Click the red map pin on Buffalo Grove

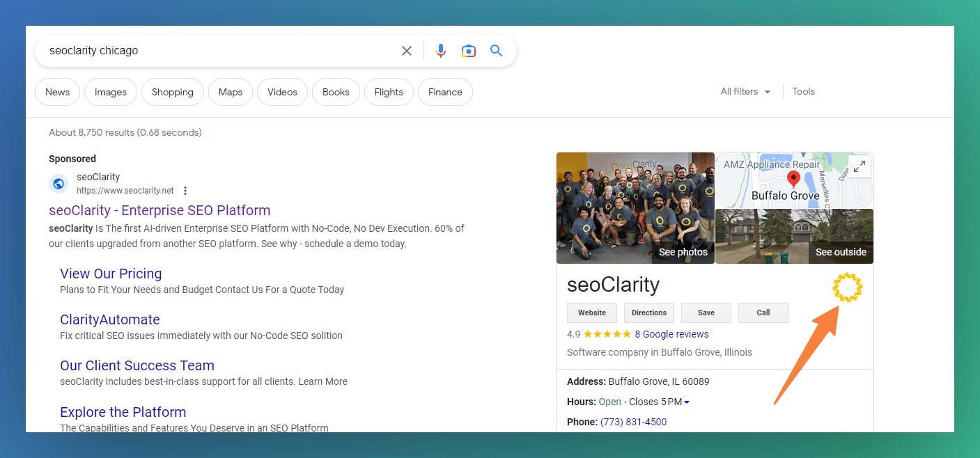(793, 179)
